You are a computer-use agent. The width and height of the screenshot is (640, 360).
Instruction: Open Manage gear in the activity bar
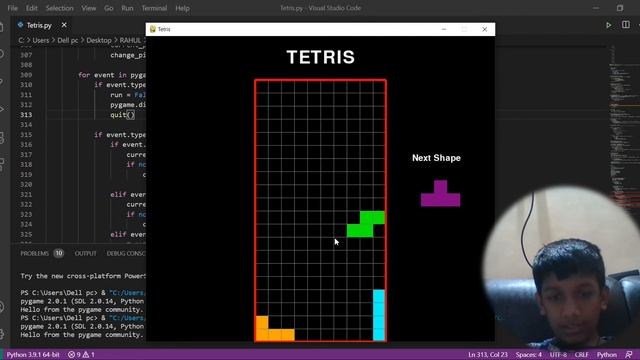tap(2, 333)
